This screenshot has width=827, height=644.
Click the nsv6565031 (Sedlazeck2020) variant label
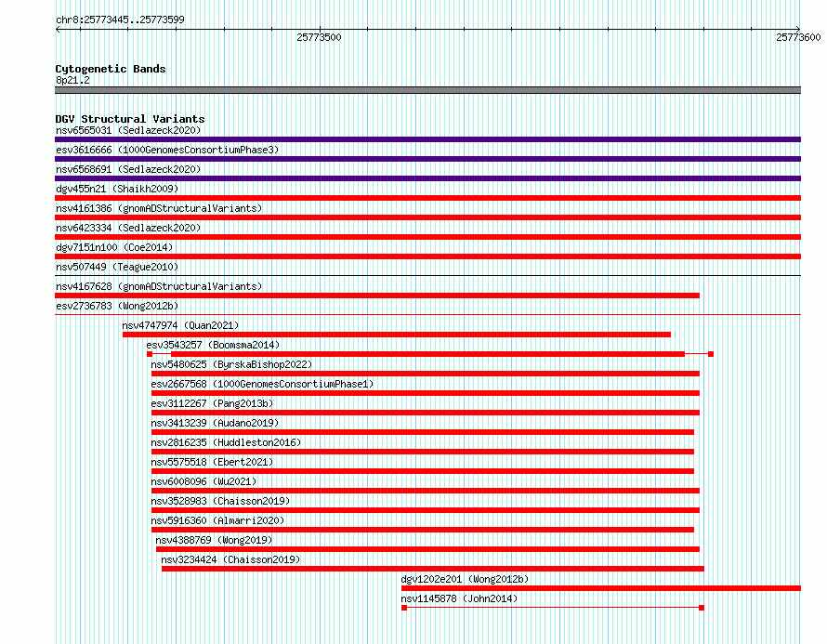tap(128, 130)
